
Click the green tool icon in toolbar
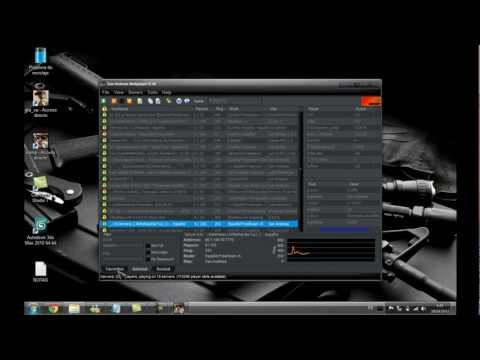point(169,101)
